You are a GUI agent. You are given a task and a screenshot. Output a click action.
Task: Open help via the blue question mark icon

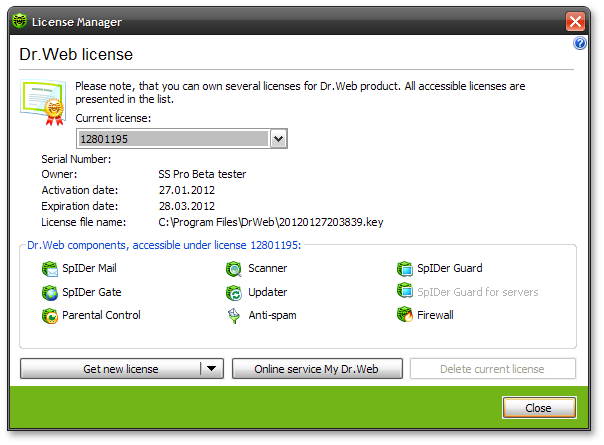point(580,44)
